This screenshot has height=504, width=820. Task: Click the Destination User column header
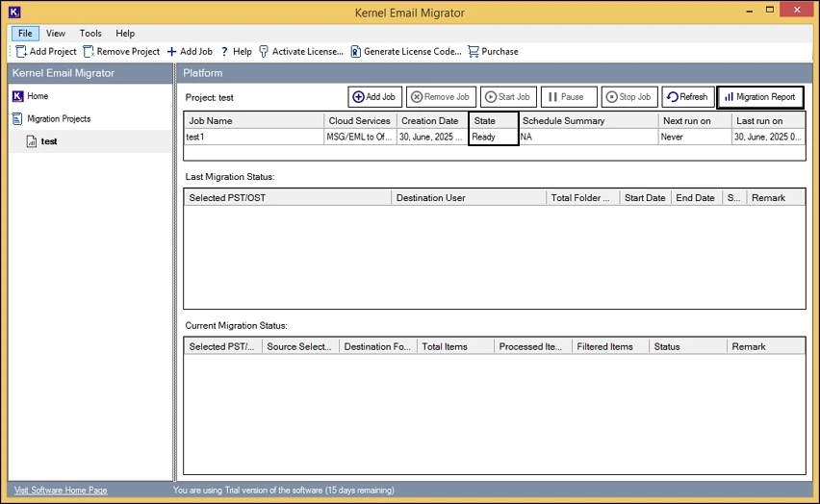469,197
